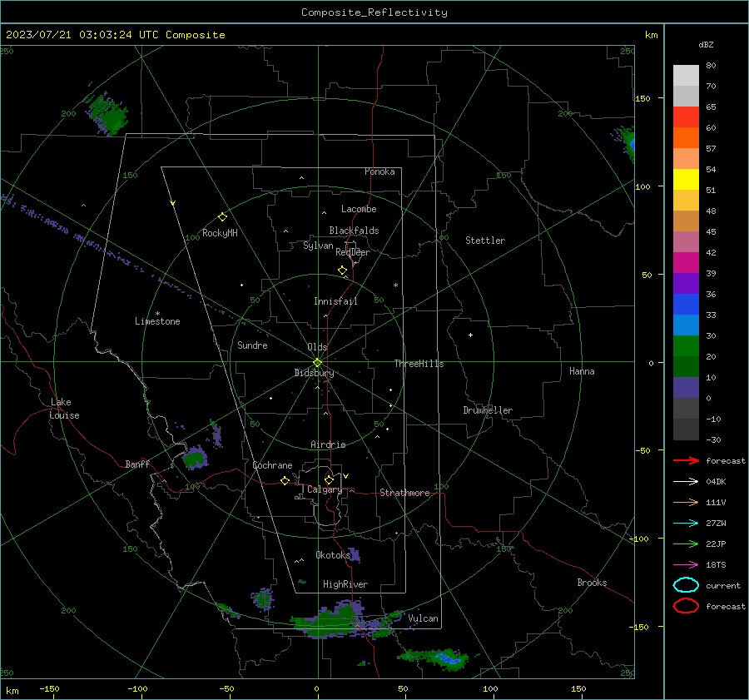Click the Didsbury label
This screenshot has height=700, width=749.
(x=314, y=373)
